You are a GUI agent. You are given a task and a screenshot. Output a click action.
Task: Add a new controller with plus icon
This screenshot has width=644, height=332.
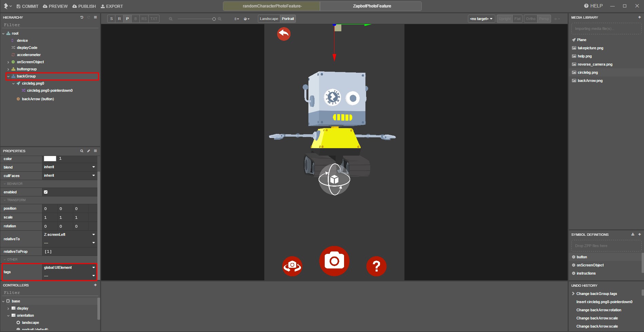coord(95,285)
